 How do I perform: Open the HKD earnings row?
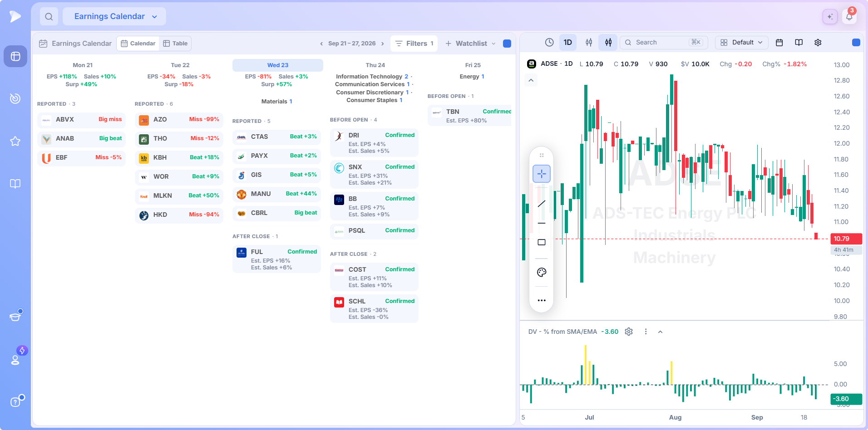[179, 215]
